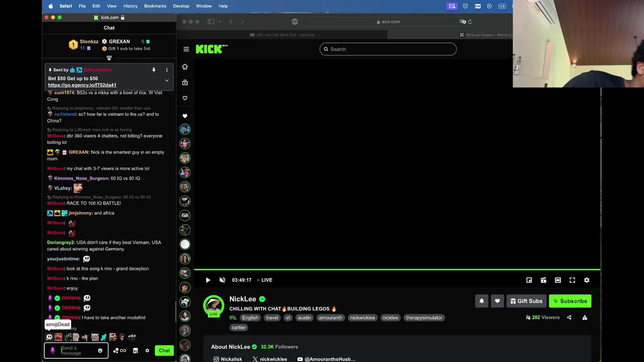
Task: Open Following heart in Kick sidebar
Action: coord(185,98)
